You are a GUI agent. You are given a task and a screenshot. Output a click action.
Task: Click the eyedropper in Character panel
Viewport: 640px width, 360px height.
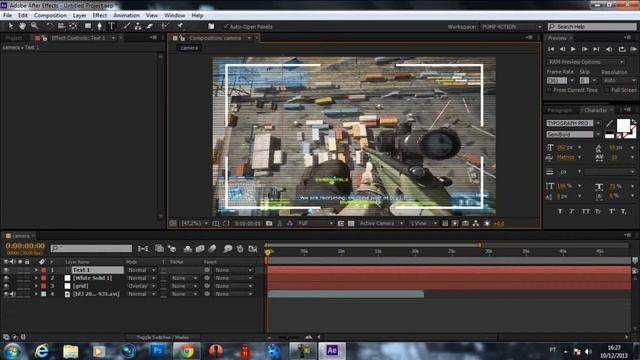pos(609,123)
